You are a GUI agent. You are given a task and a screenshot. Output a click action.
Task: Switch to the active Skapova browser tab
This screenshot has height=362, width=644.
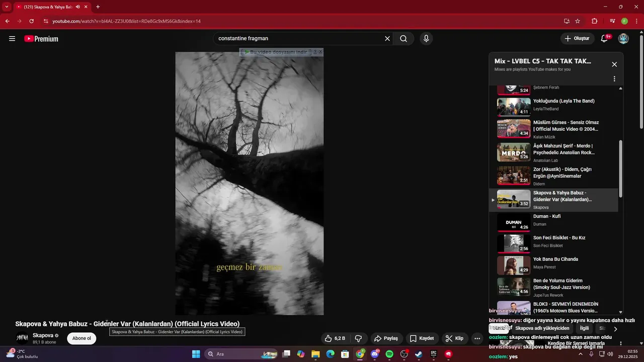click(52, 7)
